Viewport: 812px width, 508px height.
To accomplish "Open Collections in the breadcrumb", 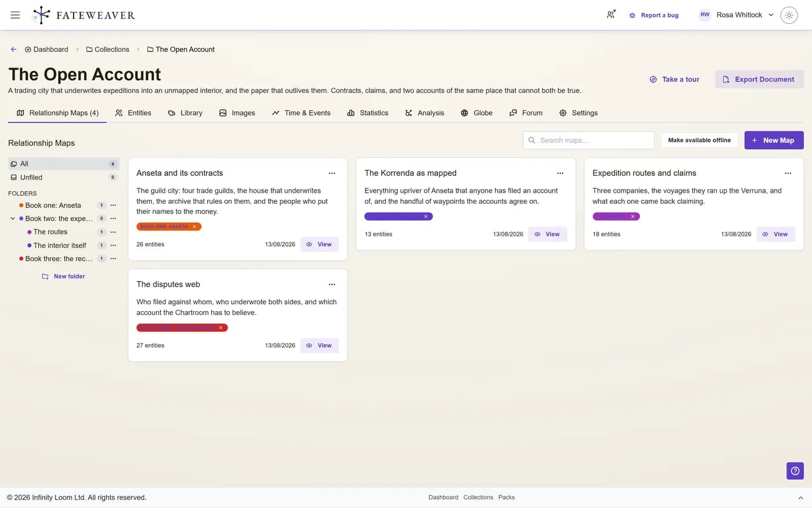I will 108,49.
